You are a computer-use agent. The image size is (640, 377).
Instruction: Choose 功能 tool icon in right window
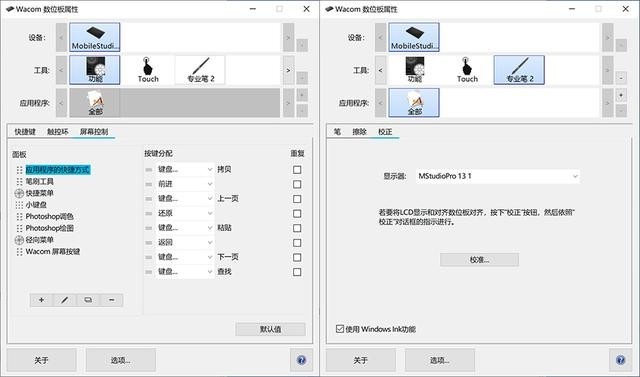(414, 70)
